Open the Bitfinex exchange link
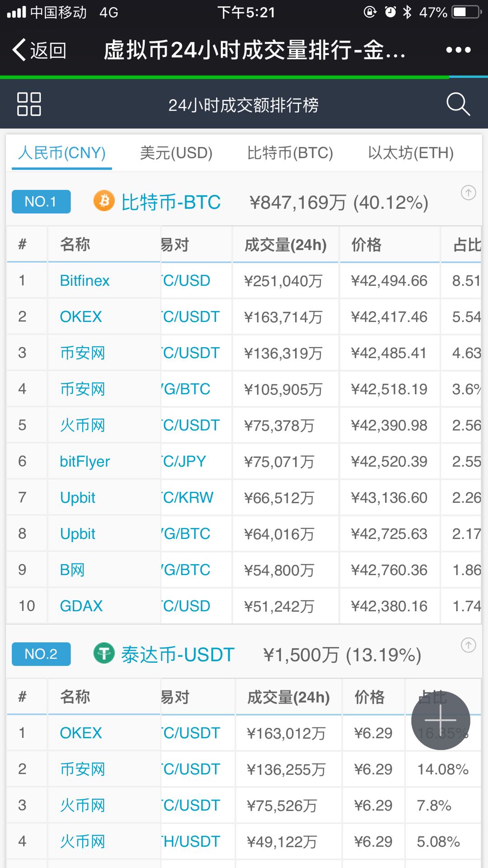The width and height of the screenshot is (488, 868). (84, 280)
